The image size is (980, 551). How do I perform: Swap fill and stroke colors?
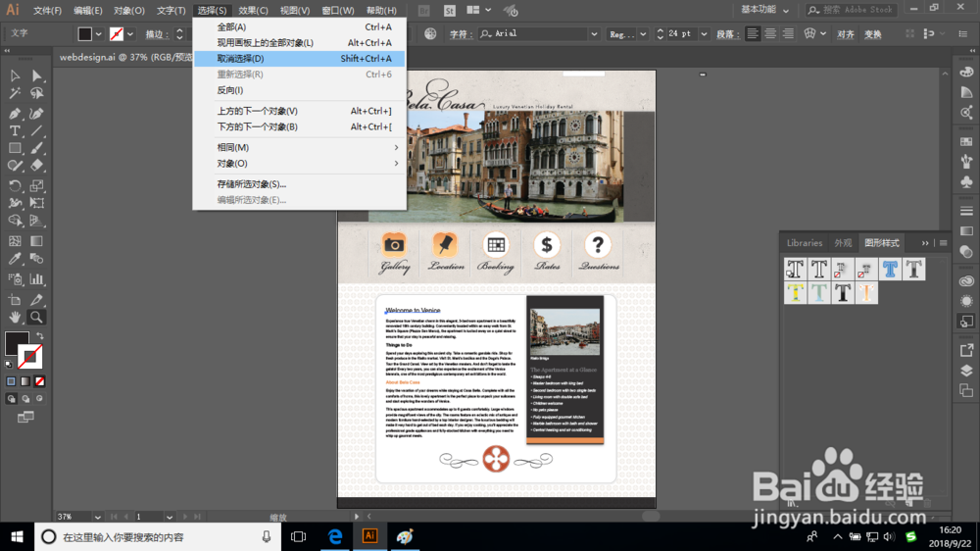click(39, 336)
